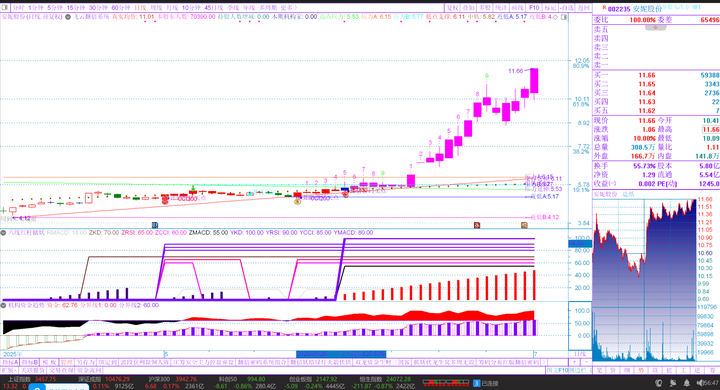Click the notification bell in the system tray
Screen dimensions: 720x390
coord(686,383)
